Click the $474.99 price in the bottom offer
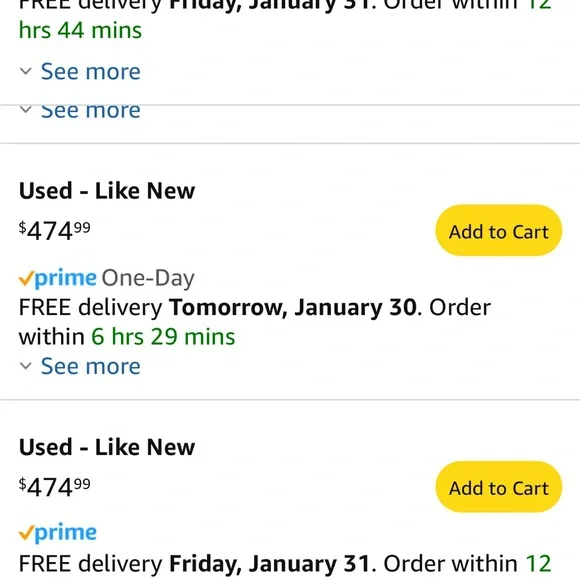 (55, 487)
